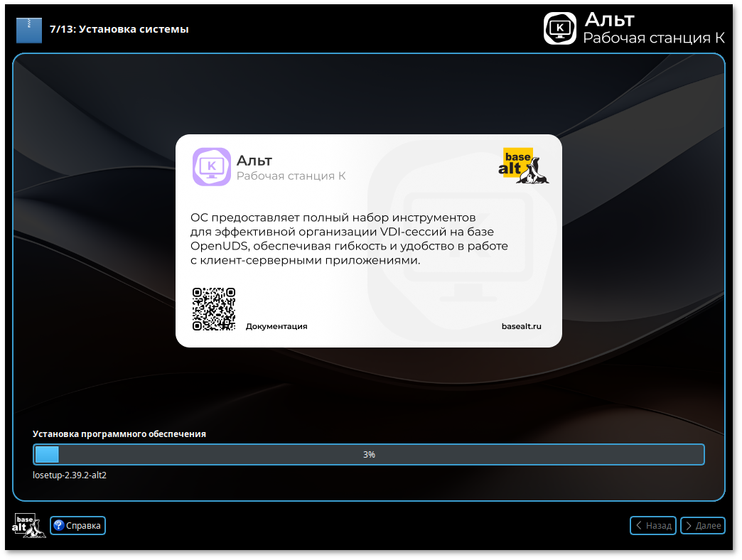
Task: Click the basealt logo in bottom-left corner
Action: coord(28,525)
